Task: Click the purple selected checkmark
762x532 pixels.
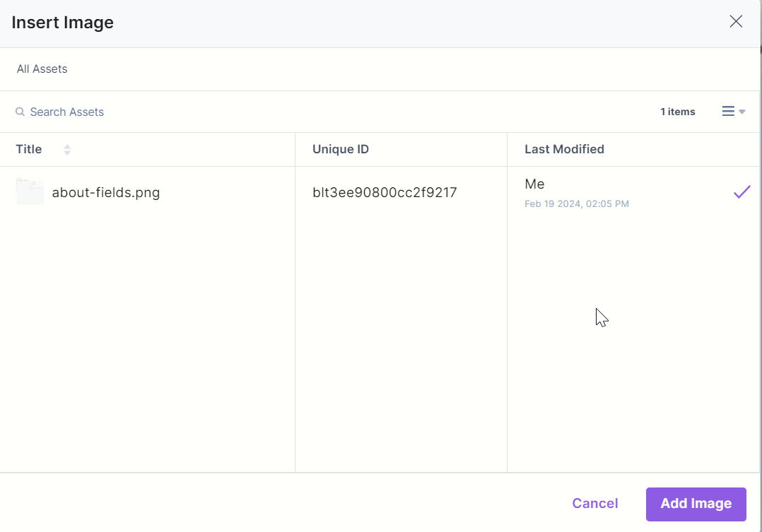Action: (x=742, y=192)
